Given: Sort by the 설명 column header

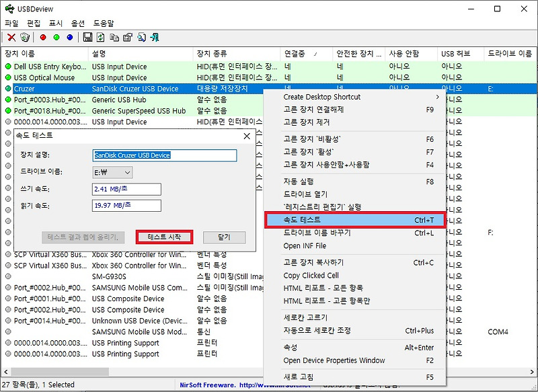Looking at the screenshot, I should [x=141, y=54].
